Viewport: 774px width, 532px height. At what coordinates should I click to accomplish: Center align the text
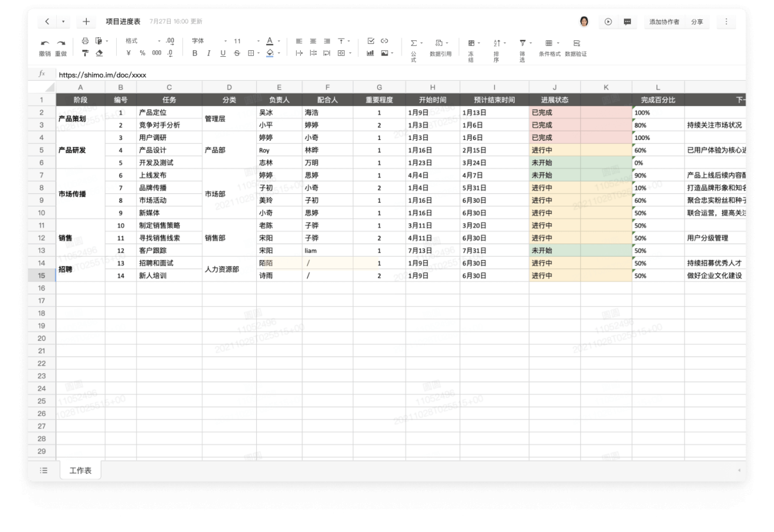point(313,41)
